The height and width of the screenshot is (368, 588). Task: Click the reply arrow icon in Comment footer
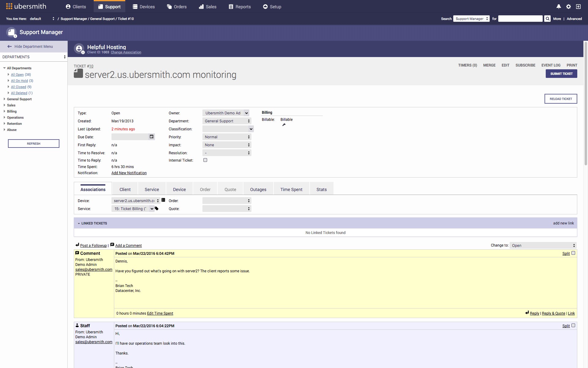pyautogui.click(x=527, y=313)
